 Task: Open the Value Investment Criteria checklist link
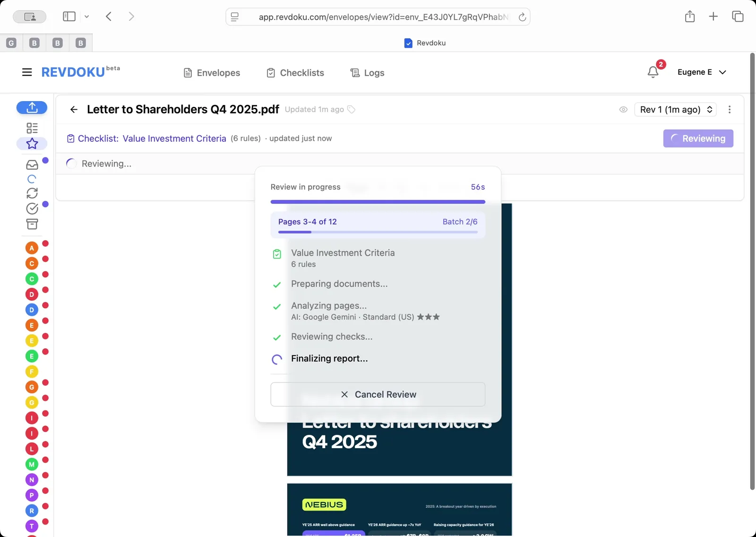(174, 139)
